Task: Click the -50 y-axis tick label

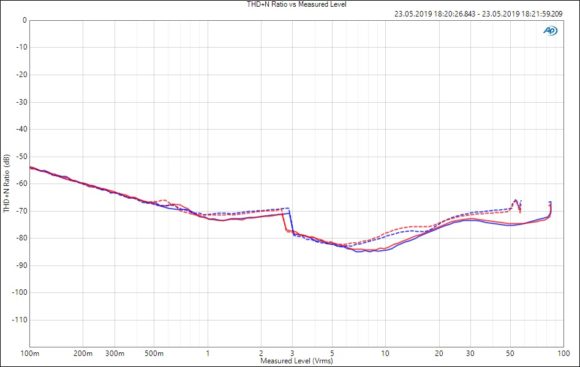Action: coord(21,156)
